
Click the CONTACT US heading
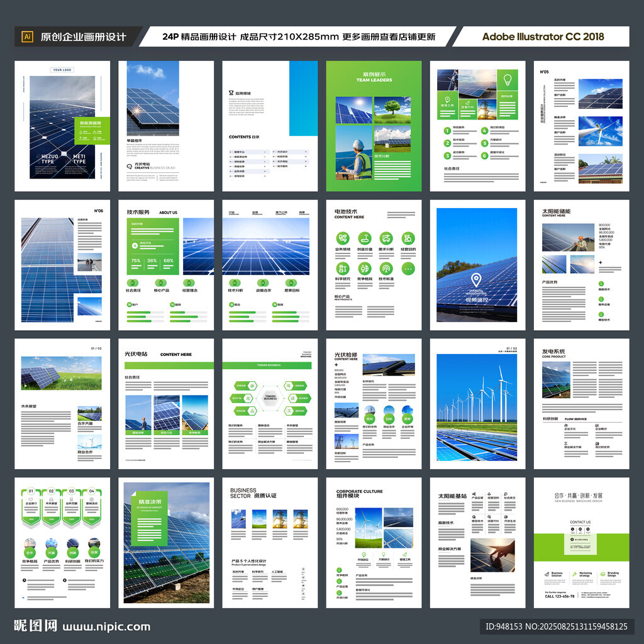click(580, 522)
